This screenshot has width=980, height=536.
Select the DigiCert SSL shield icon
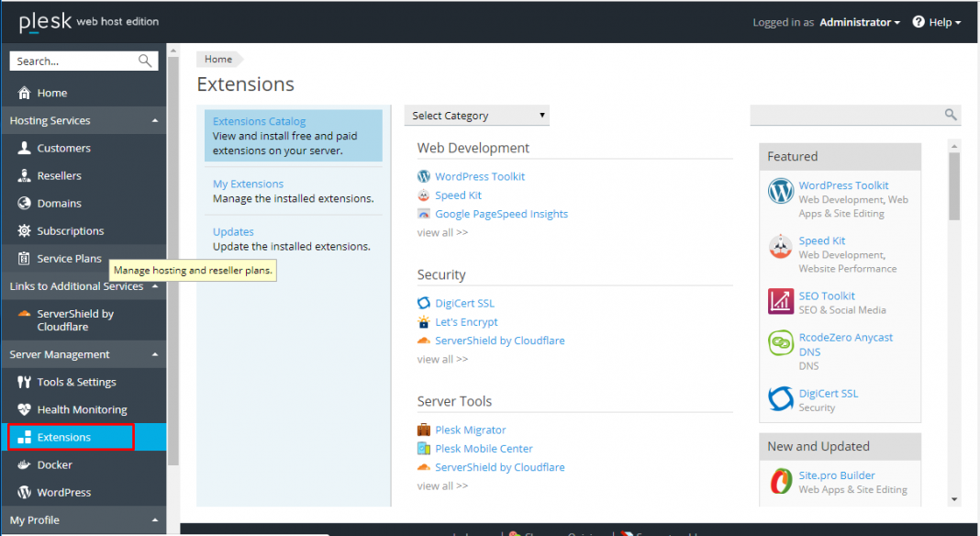pos(424,303)
